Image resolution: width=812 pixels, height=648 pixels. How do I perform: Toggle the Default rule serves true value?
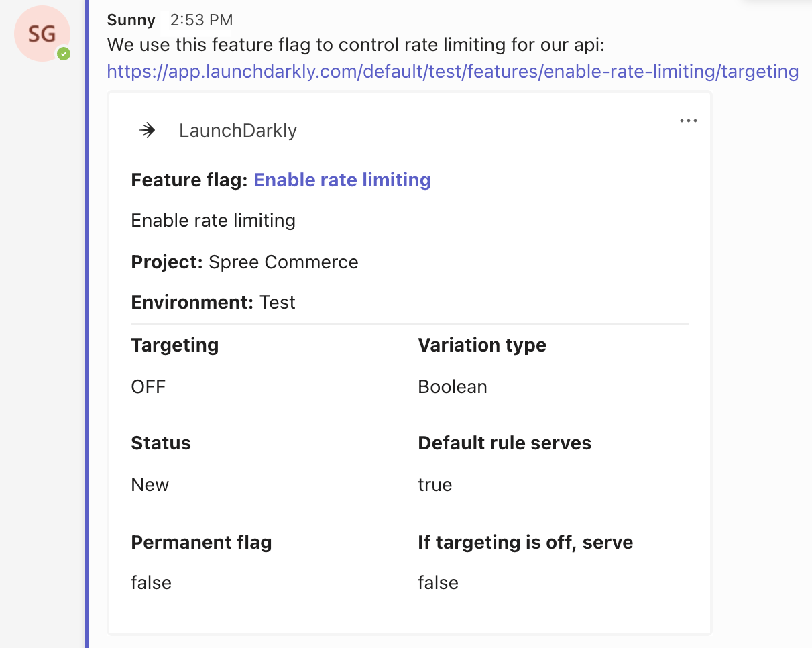[x=435, y=484]
